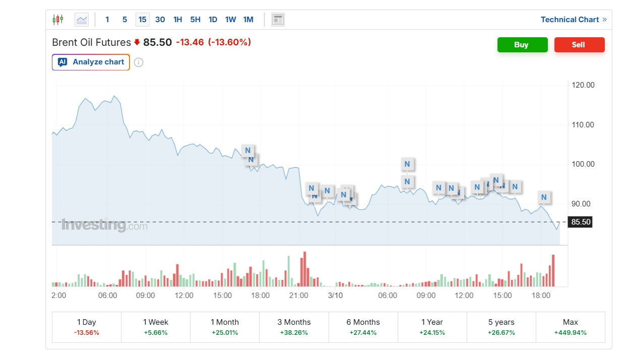Viewport: 630px width, 364px height.
Task: Click the AI Analyze chart button
Action: tap(91, 62)
